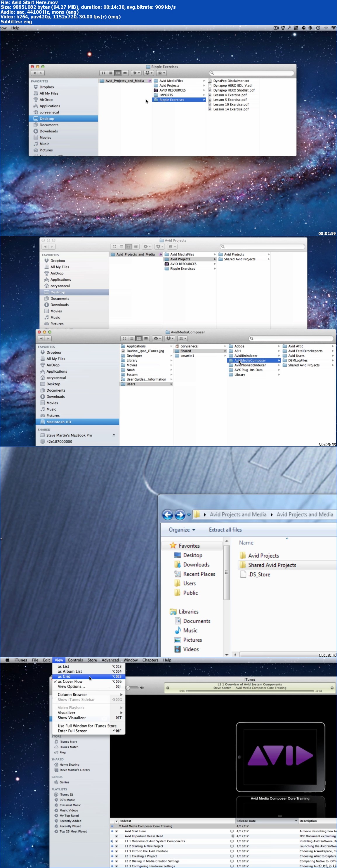Uncheck L2 2 Dialing In Media Creation Settings
The width and height of the screenshot is (337, 868).
click(x=117, y=861)
